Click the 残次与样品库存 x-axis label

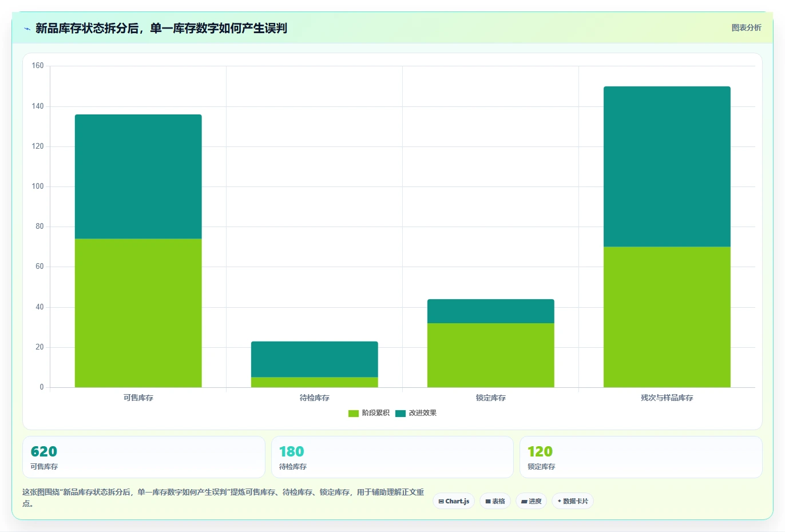click(x=667, y=398)
